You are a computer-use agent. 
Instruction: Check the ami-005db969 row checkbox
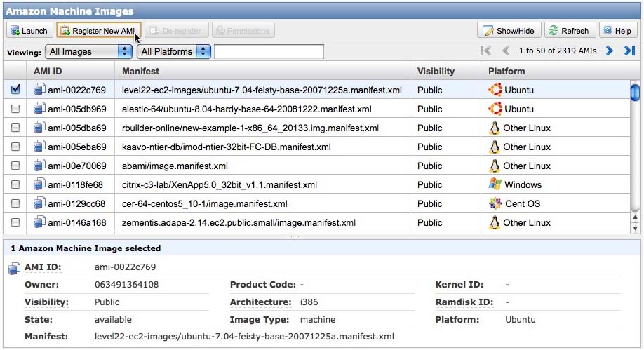15,109
